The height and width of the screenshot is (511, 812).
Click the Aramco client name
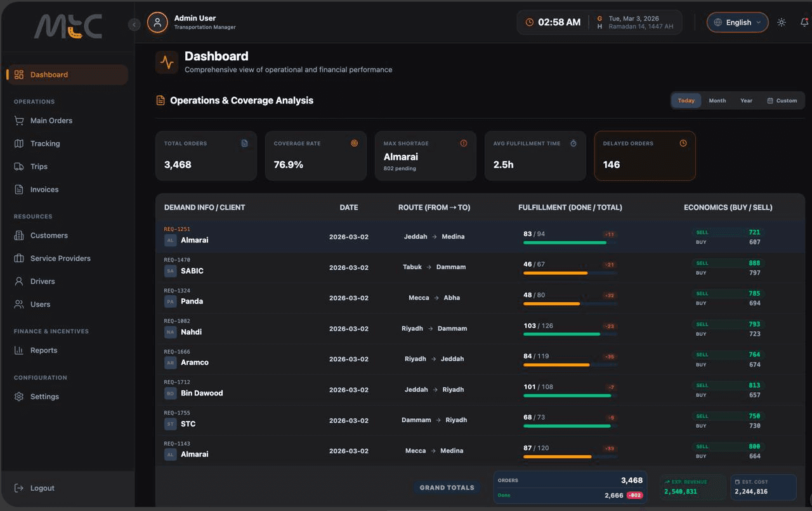195,362
